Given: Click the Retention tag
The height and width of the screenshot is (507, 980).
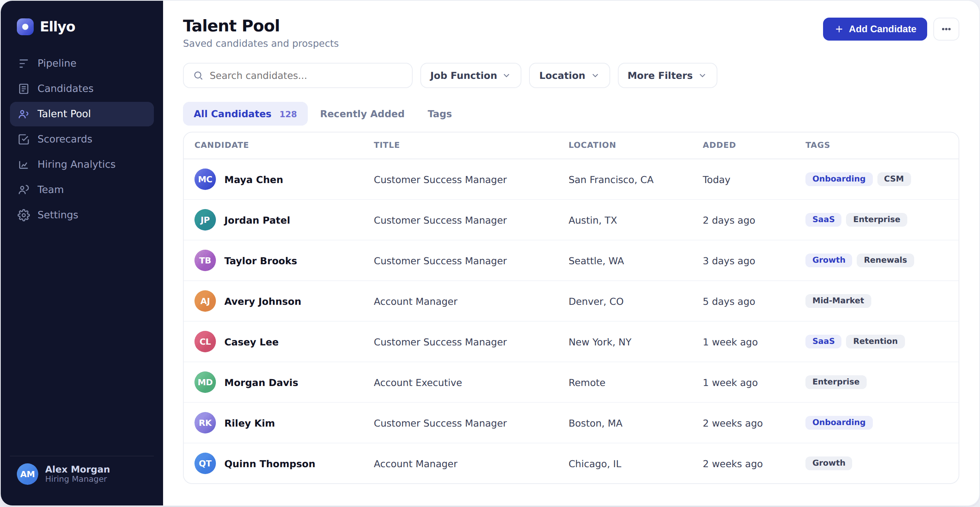Looking at the screenshot, I should 875,341.
